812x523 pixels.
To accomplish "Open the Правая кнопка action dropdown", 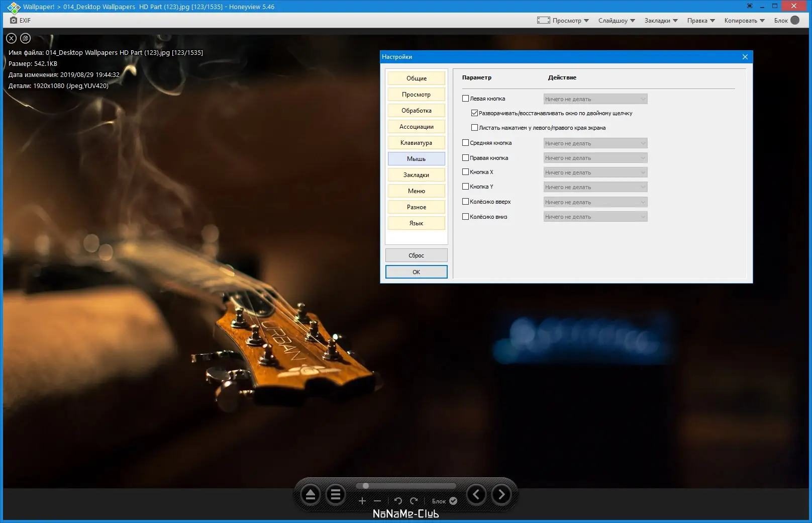I will [595, 158].
